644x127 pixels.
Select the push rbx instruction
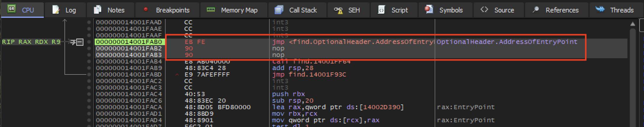288,94
